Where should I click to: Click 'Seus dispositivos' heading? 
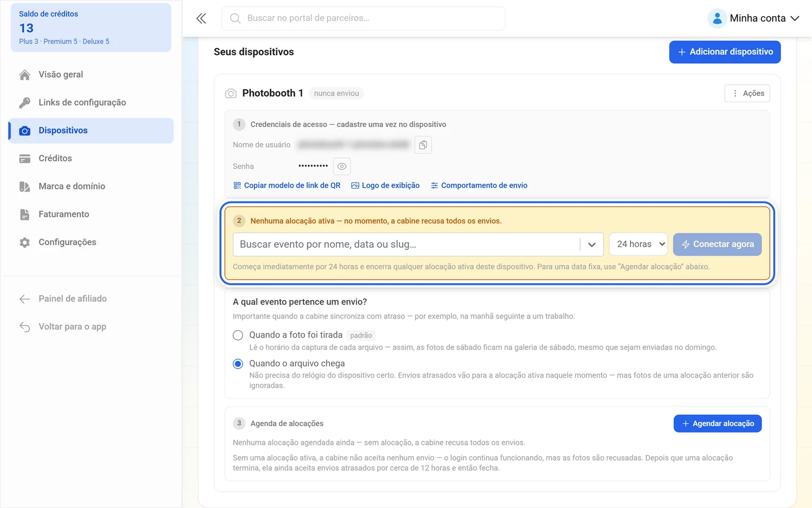click(x=254, y=52)
